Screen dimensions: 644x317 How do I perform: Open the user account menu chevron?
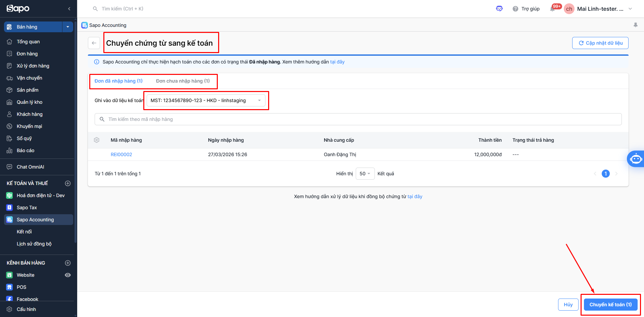[x=630, y=9]
